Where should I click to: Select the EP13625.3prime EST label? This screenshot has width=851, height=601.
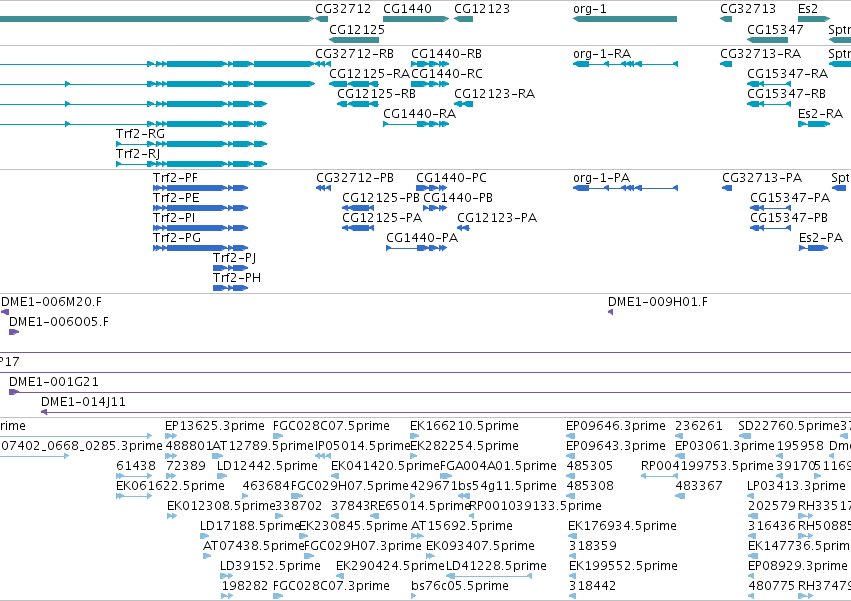(x=215, y=426)
